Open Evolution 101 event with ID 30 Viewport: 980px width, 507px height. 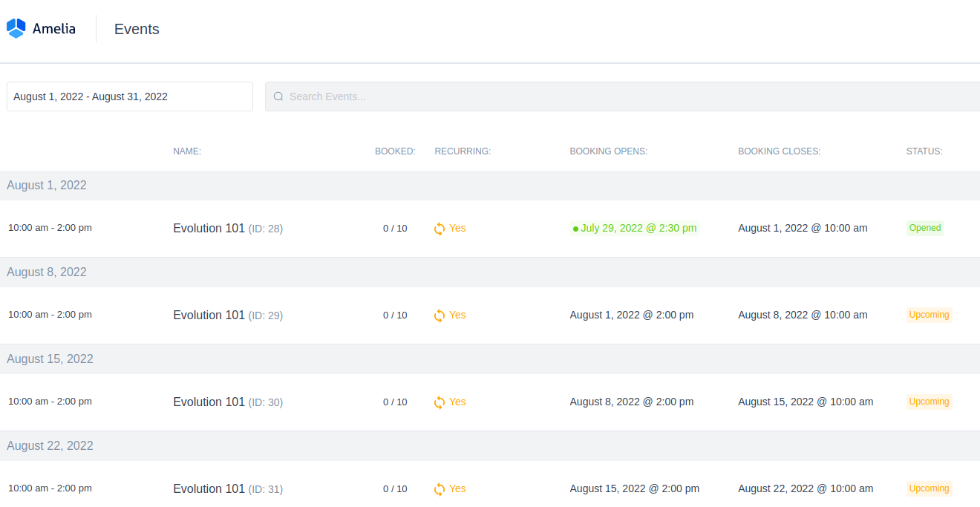pos(209,402)
